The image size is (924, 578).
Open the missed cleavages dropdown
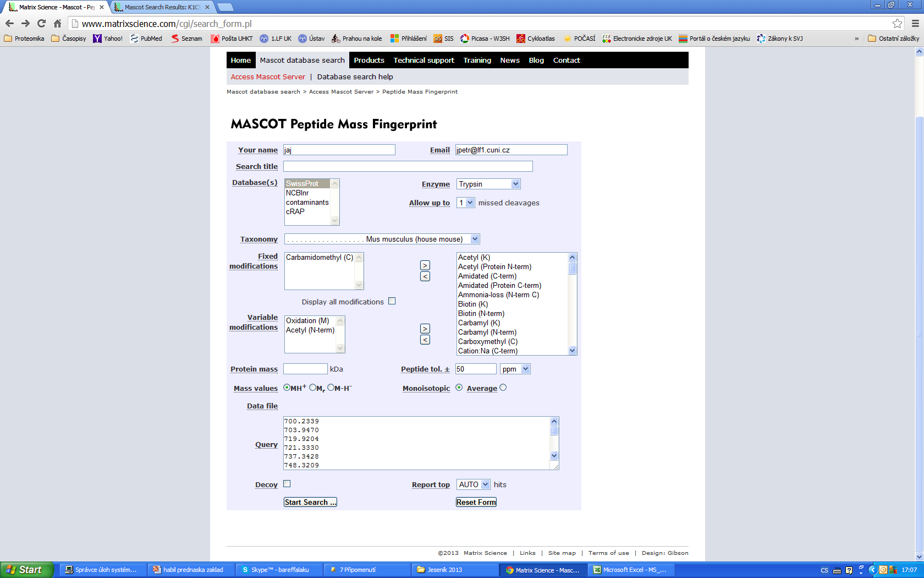pos(466,203)
